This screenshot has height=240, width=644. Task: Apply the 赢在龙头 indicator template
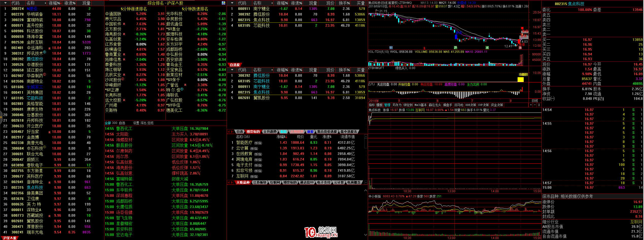click(x=435, y=105)
